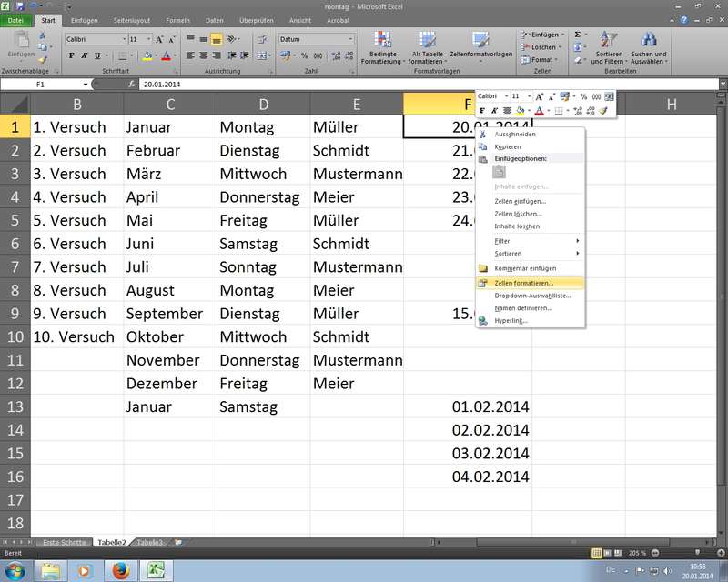Click the cut (scissors) icon in the Zwischenablage group
Image resolution: width=728 pixels, height=582 pixels.
[42, 35]
